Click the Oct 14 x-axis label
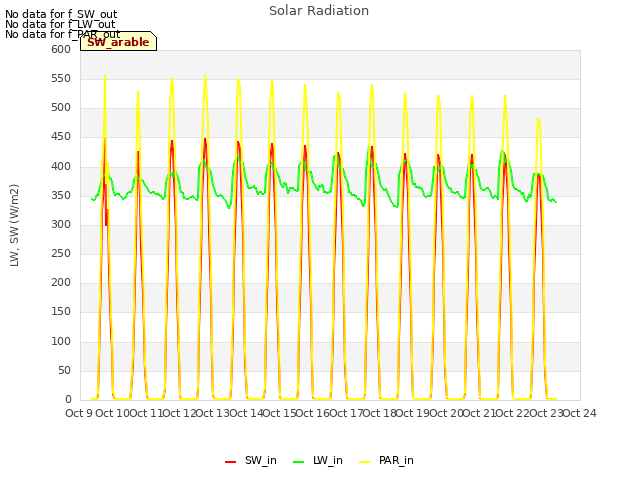Viewport: 640px width, 480px height. pos(246,413)
